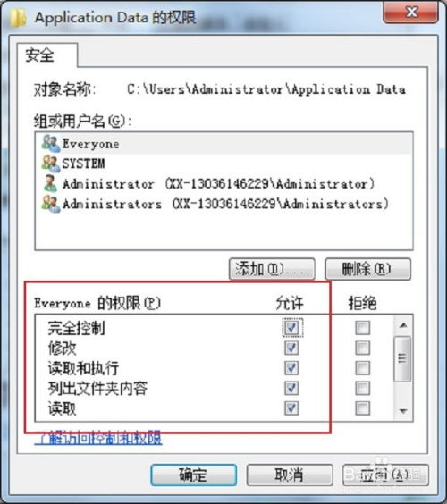The image size is (447, 504).
Task: Toggle Allow checkbox for 修改 (Modify)
Action: click(x=291, y=348)
